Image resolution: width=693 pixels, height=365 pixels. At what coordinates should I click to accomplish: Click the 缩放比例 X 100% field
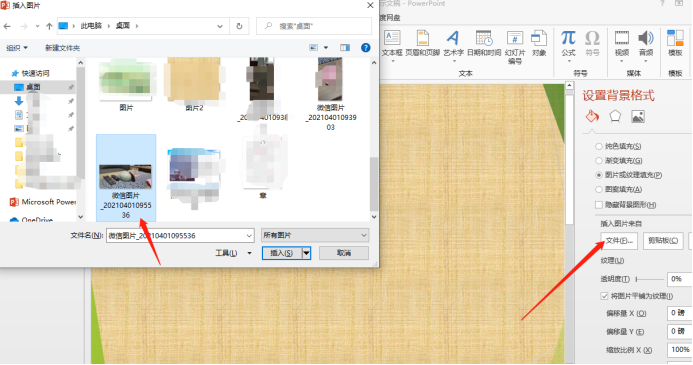[679, 350]
